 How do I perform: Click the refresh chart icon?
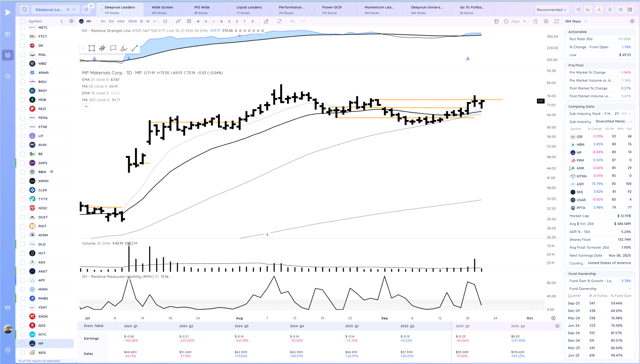[x=279, y=21]
